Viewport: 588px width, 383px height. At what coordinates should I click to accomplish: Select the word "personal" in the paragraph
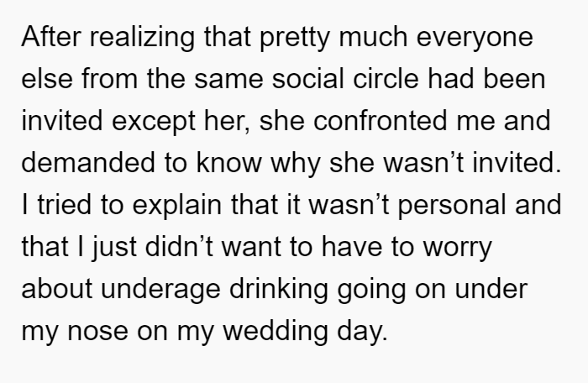[452, 207]
